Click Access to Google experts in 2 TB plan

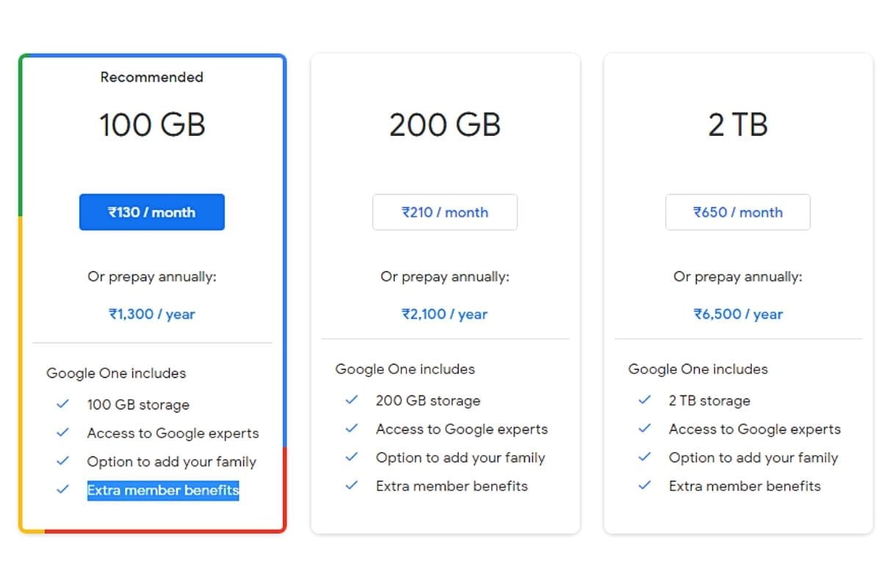pos(755,429)
